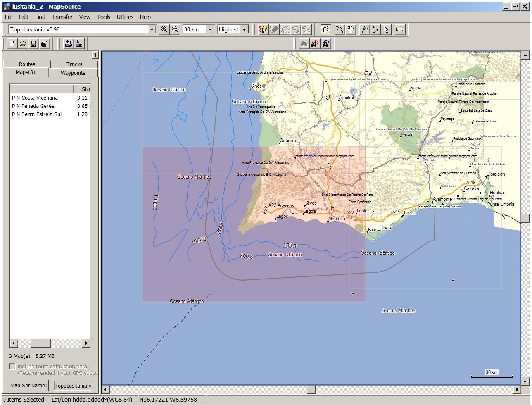Image resolution: width=532 pixels, height=405 pixels.
Task: Pick the Route creation tool
Action: click(375, 29)
